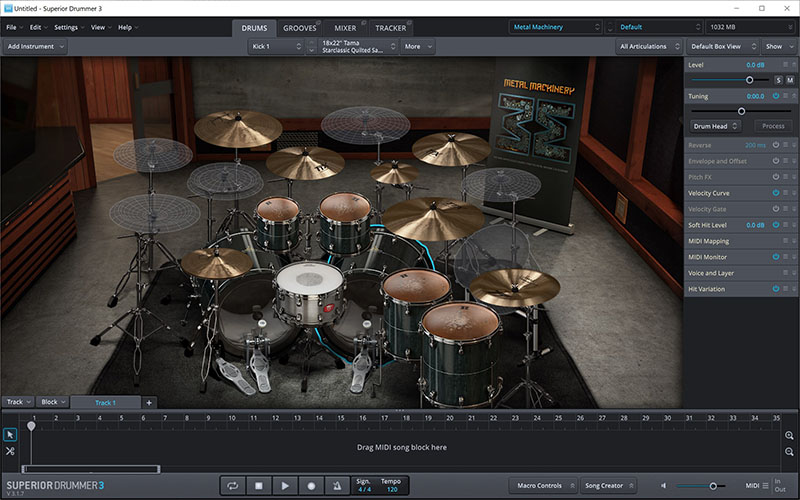This screenshot has height=500, width=800.
Task: Open the Settings menu
Action: pyautogui.click(x=69, y=28)
